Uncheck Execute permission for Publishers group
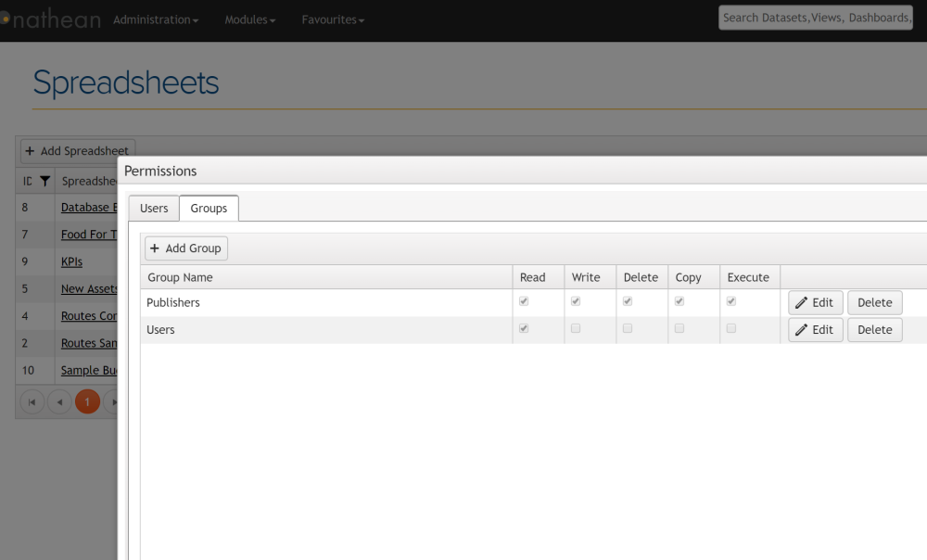 (x=730, y=300)
